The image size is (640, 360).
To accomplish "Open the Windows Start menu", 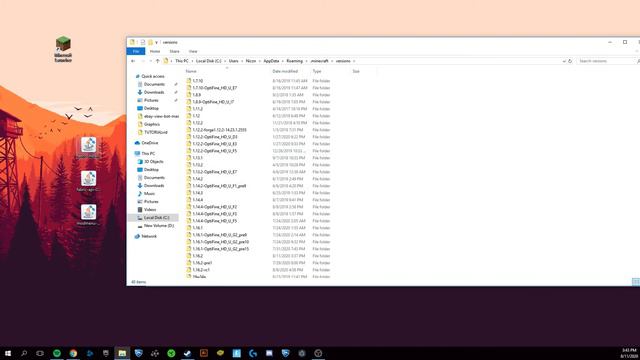I will 8,353.
